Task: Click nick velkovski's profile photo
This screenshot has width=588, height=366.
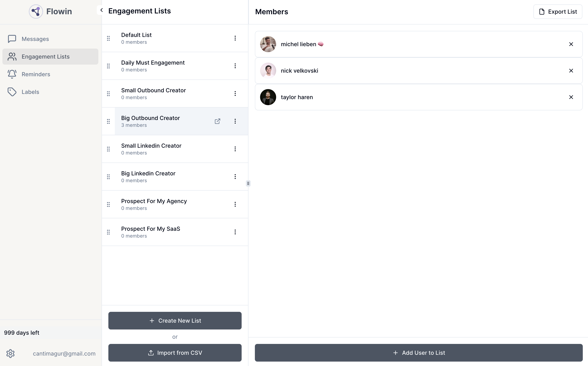Action: 268,70
